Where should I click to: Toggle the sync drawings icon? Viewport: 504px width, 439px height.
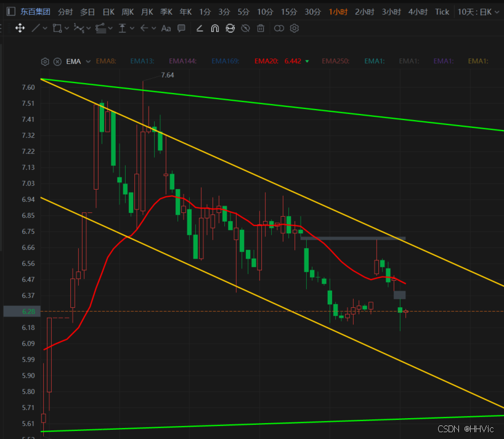click(230, 28)
